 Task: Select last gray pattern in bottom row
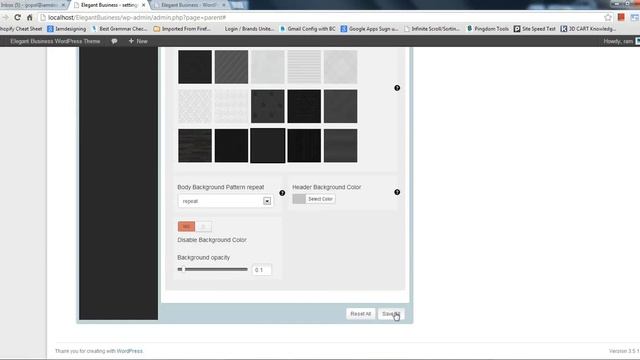340,146
